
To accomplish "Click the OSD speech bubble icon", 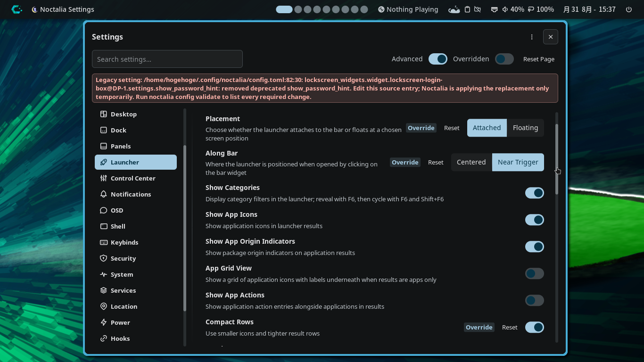I will pos(104,210).
